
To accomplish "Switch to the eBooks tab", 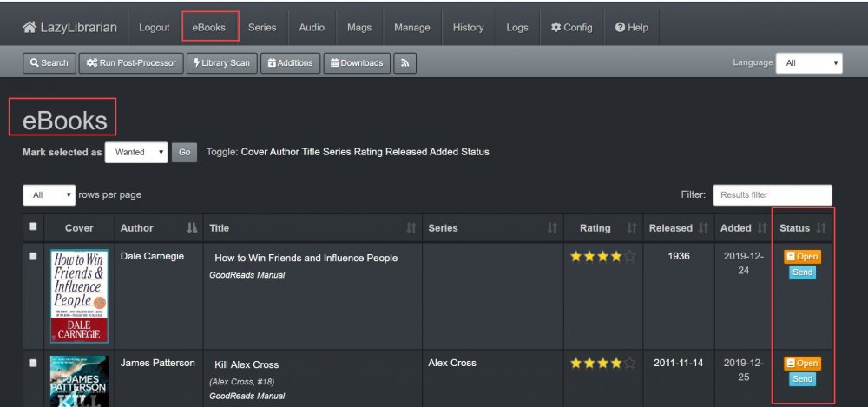I will (208, 27).
